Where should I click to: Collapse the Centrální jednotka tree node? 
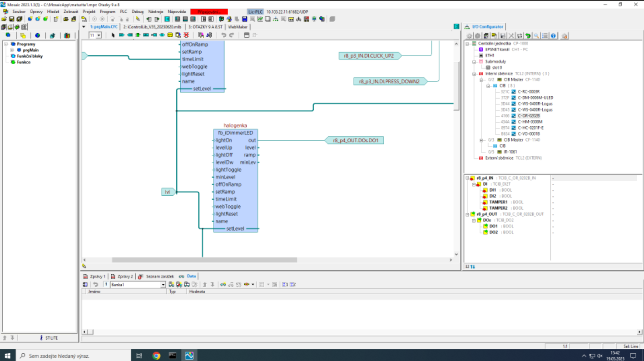467,44
